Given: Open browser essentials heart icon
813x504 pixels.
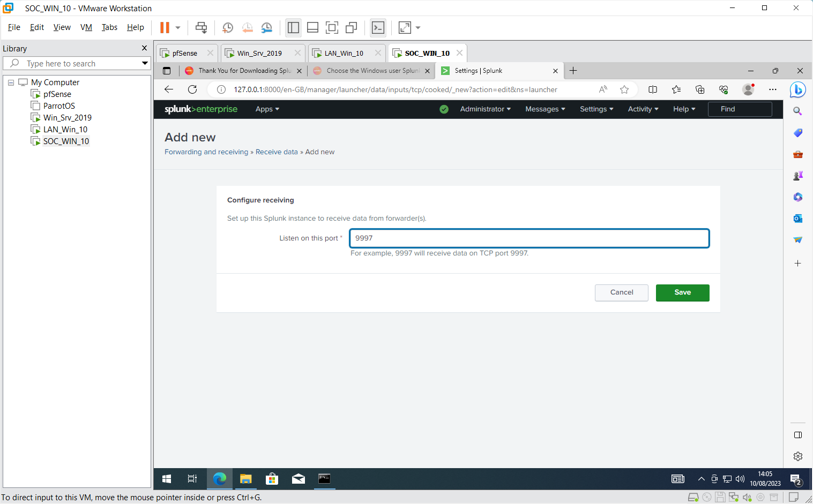Looking at the screenshot, I should 724,89.
